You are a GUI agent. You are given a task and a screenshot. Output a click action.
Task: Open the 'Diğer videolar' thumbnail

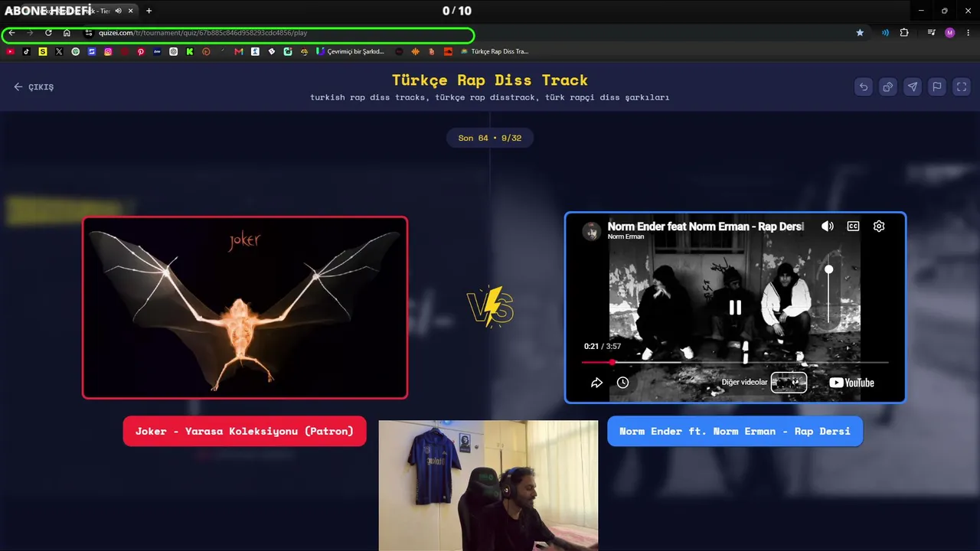[789, 383]
